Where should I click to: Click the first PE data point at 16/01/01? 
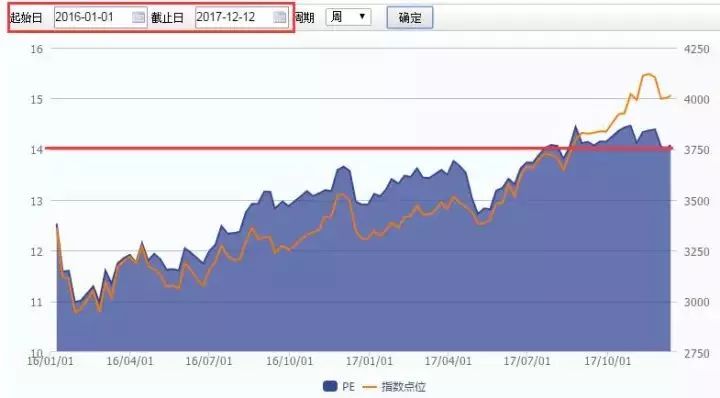[57, 224]
